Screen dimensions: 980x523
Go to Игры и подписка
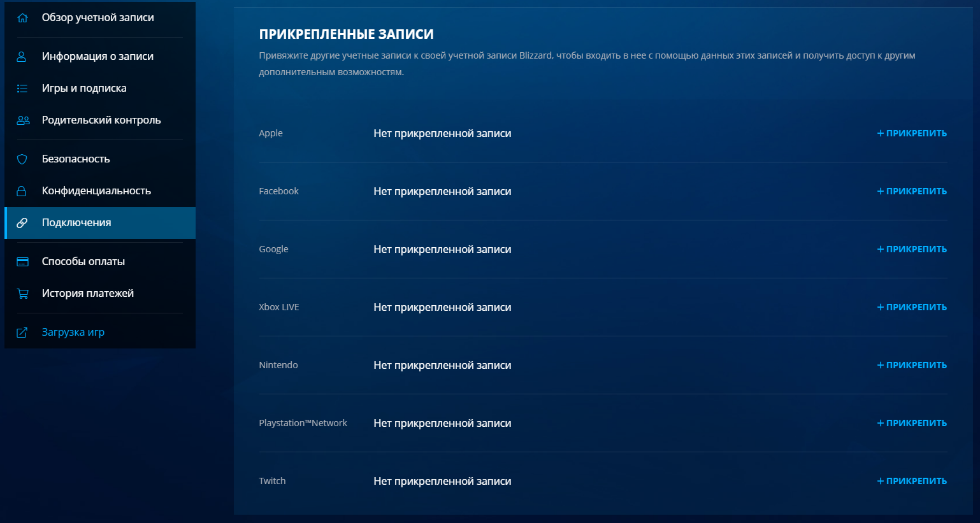click(100, 89)
